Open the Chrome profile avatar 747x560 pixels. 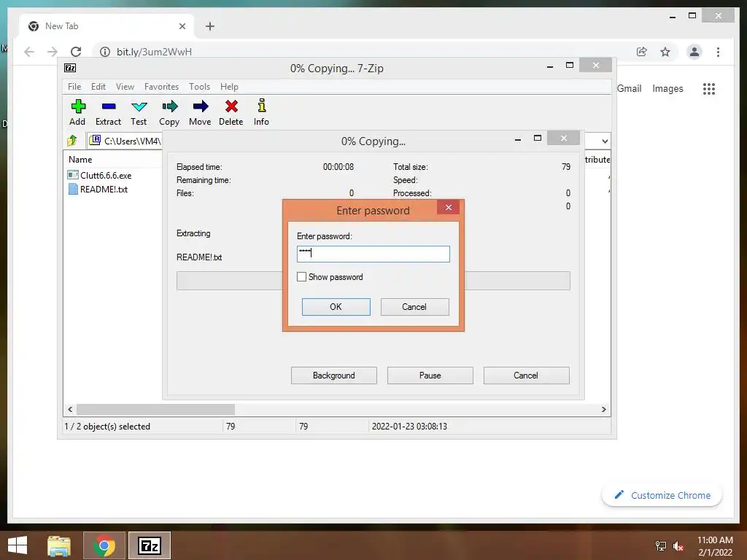(694, 52)
